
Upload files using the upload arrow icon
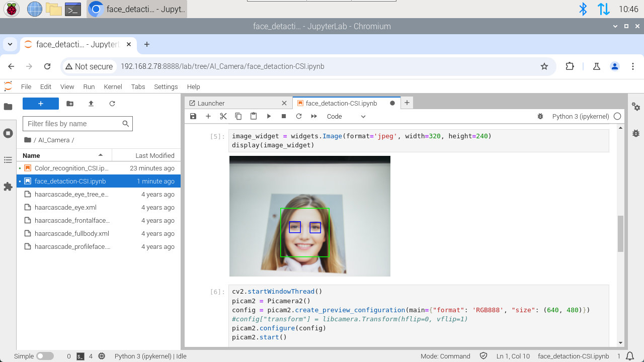[x=91, y=104]
